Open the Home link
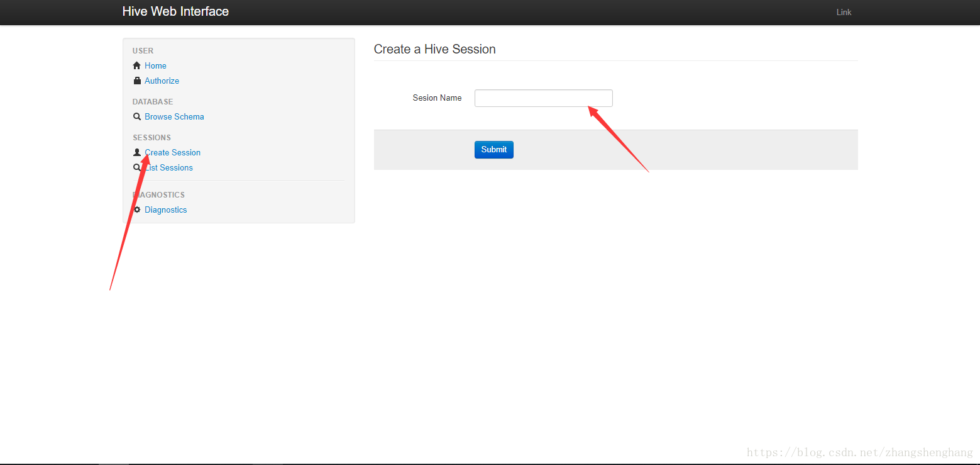 click(155, 65)
